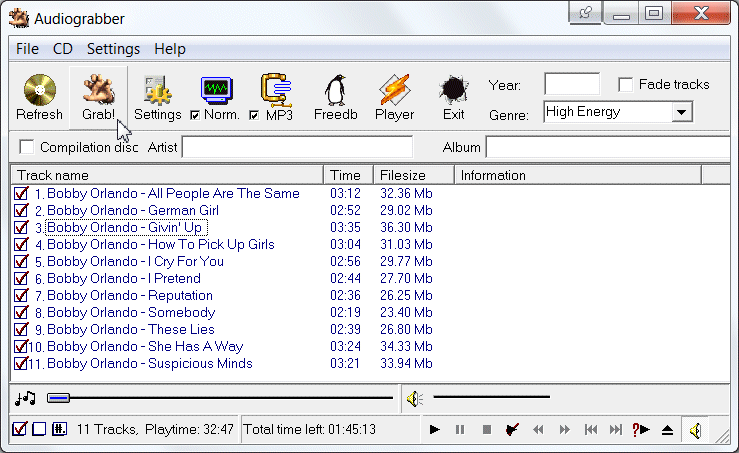739x453 pixels.
Task: Uncheck track 7 Reputation
Action: pyautogui.click(x=21, y=295)
